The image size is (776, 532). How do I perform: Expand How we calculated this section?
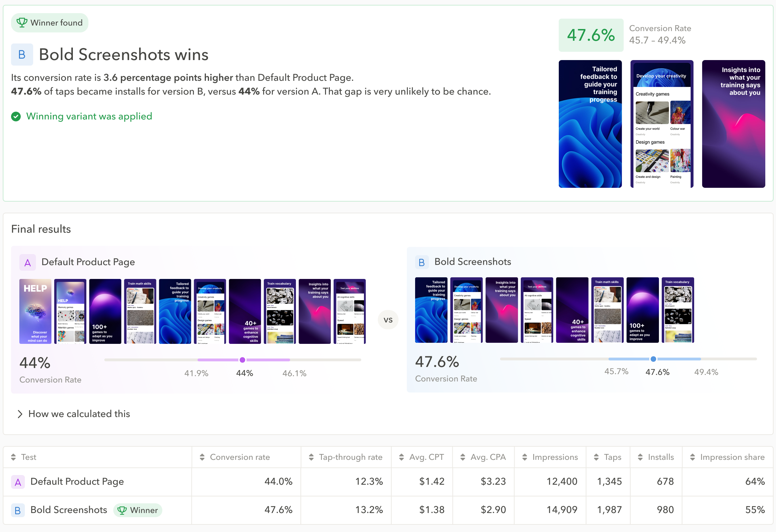point(74,414)
